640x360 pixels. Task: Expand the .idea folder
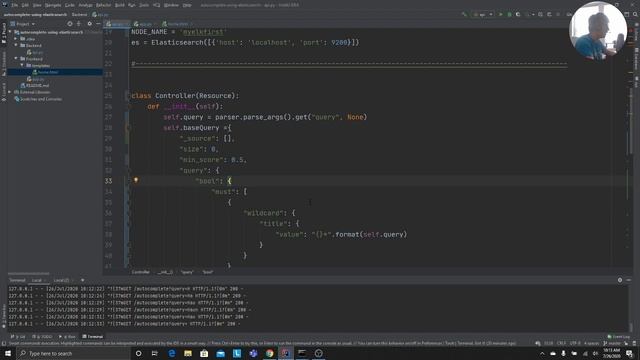tap(16, 39)
